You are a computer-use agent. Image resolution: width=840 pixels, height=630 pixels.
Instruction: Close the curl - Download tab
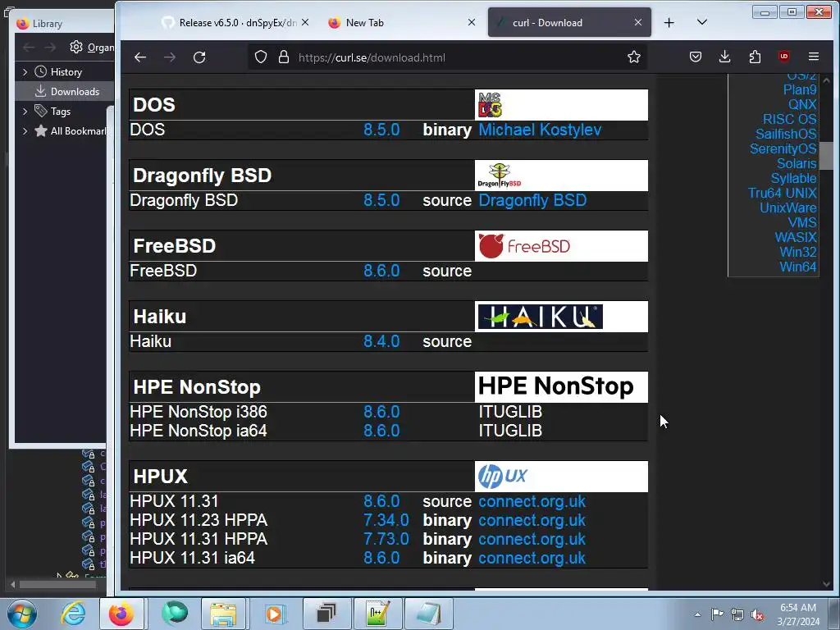[x=638, y=22]
